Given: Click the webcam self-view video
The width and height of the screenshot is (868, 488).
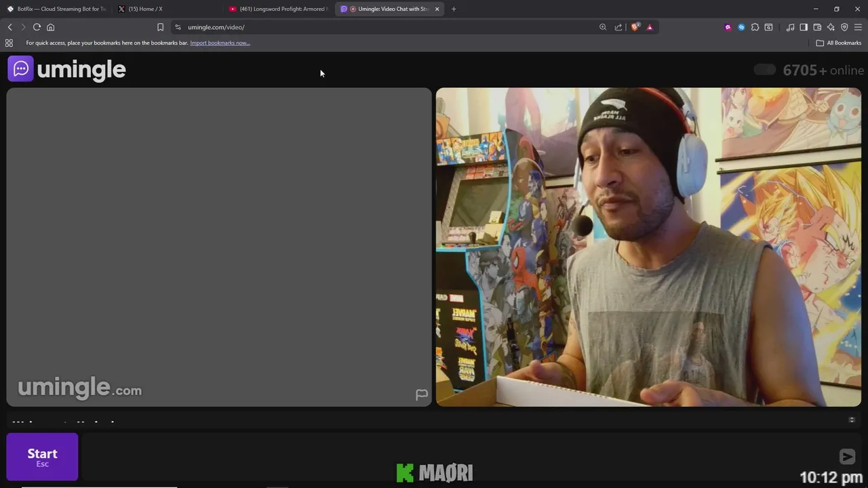Looking at the screenshot, I should (648, 247).
